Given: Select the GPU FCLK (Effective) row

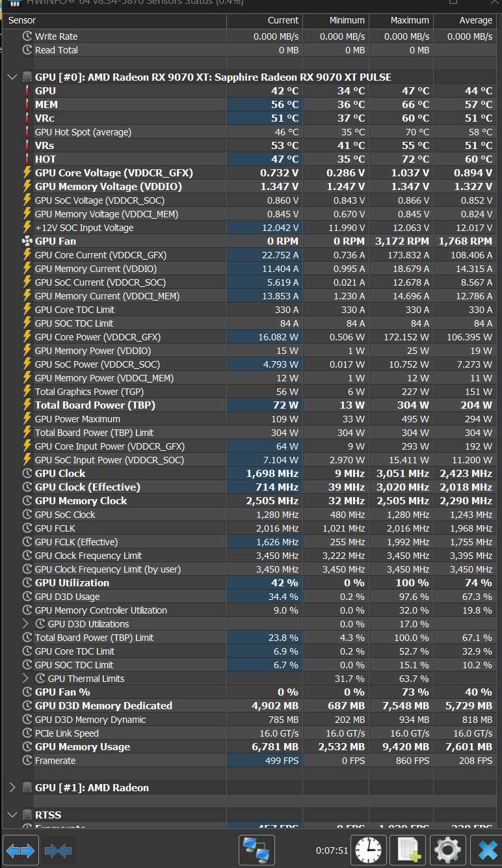Looking at the screenshot, I should (x=251, y=542).
